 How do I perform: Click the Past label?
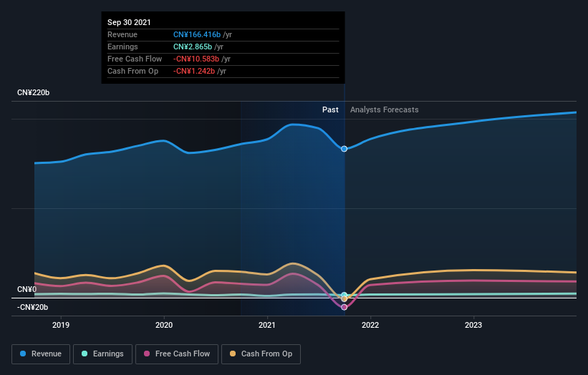pyautogui.click(x=330, y=109)
